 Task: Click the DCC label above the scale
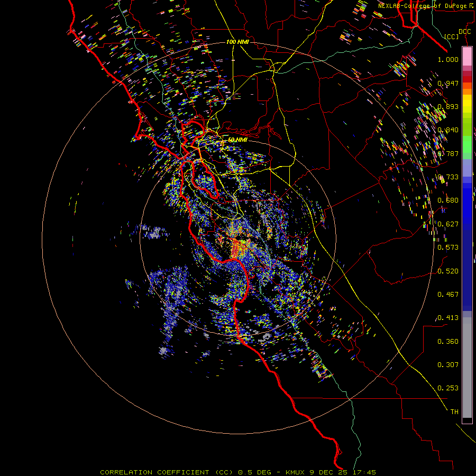click(464, 32)
